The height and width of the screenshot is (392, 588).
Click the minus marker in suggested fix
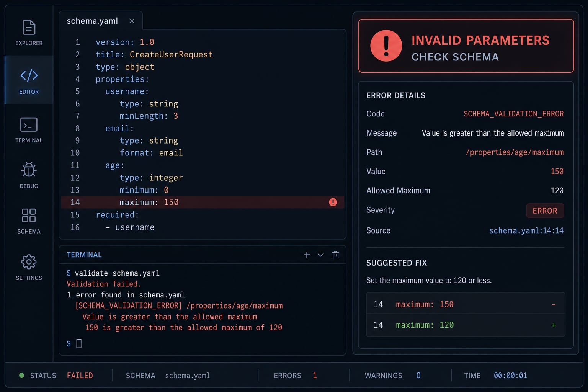tap(554, 305)
